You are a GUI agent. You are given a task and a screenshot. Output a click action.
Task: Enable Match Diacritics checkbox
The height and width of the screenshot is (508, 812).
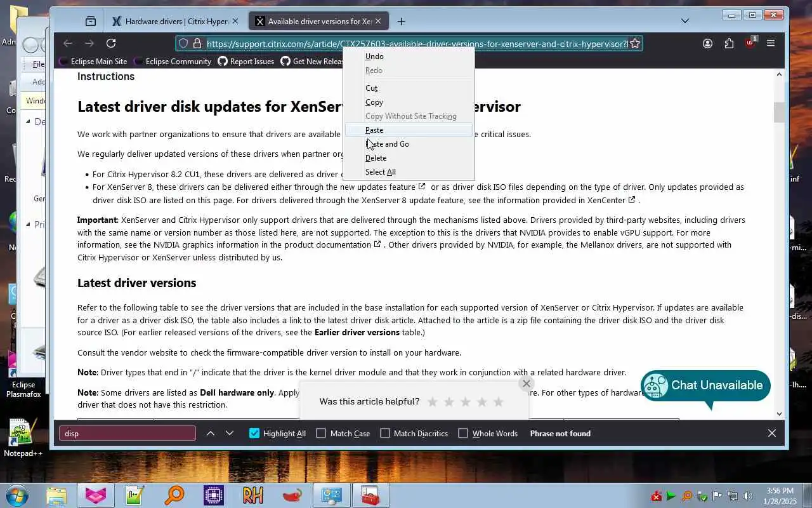click(385, 433)
